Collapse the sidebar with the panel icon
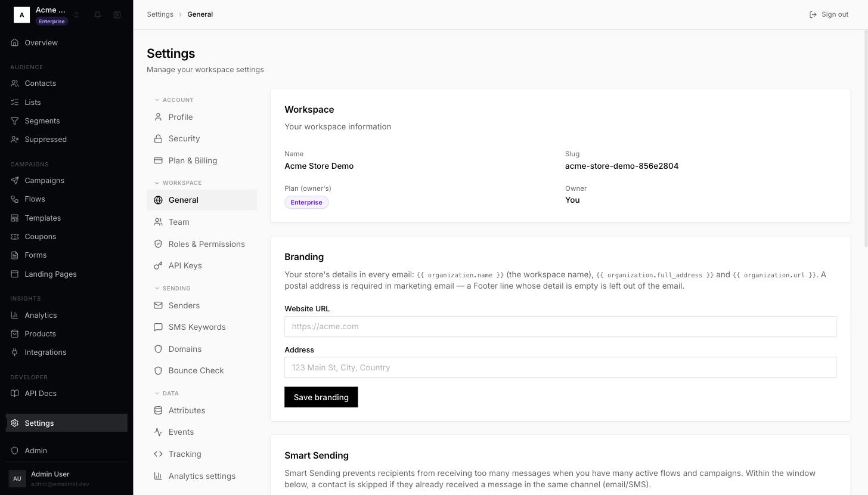Screen dimensions: 868x495 pyautogui.click(x=117, y=15)
